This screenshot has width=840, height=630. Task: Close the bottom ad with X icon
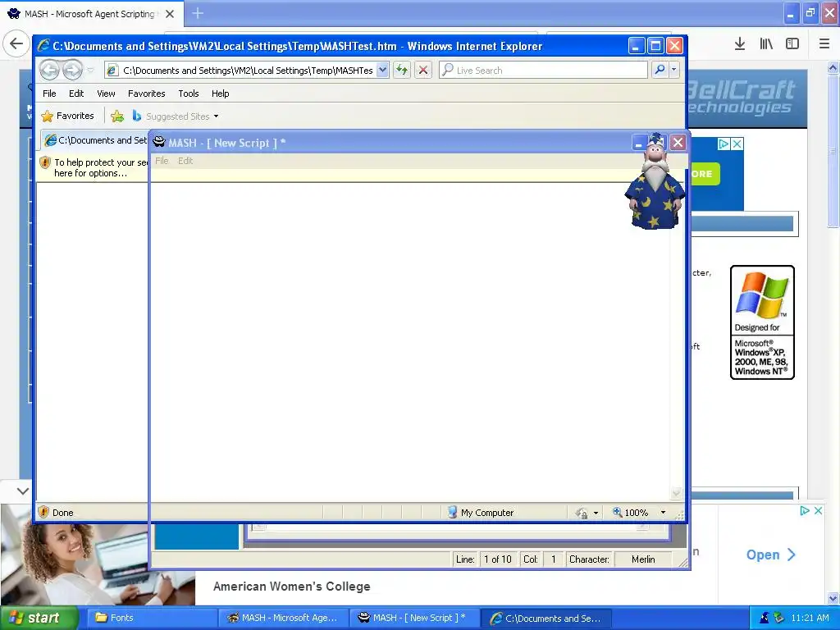point(818,510)
